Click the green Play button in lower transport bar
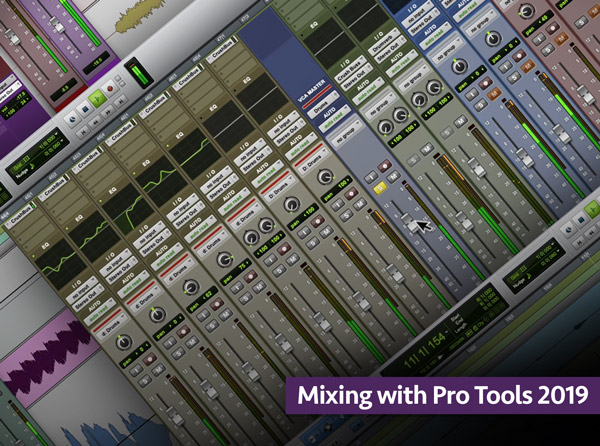Screen dimensions: 600x446 pos(593,208)
